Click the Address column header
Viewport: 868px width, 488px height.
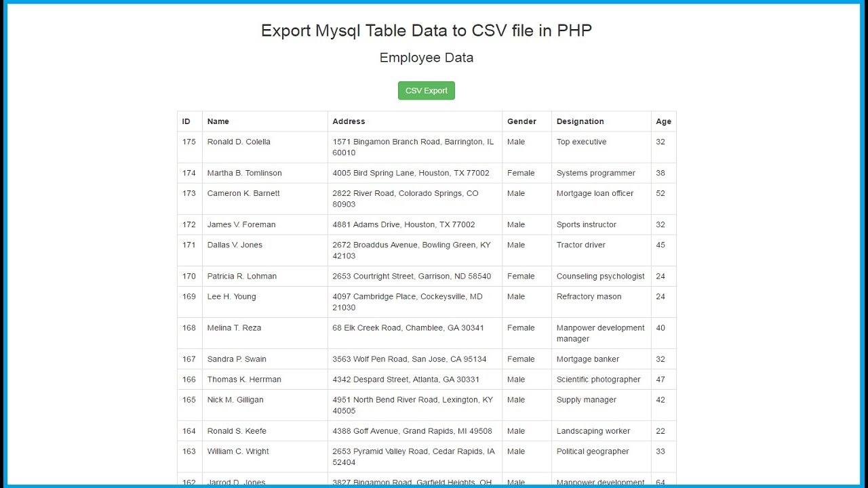click(x=349, y=121)
